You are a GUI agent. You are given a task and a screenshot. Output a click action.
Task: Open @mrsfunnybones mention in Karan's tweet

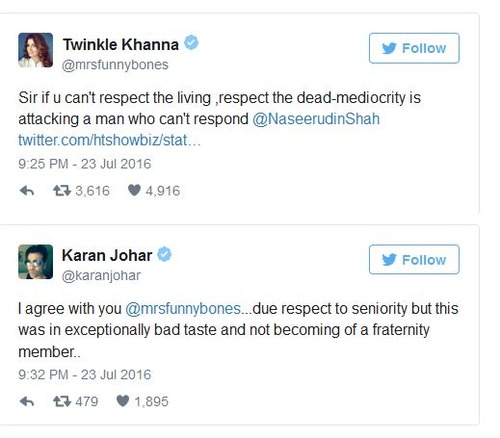[183, 309]
